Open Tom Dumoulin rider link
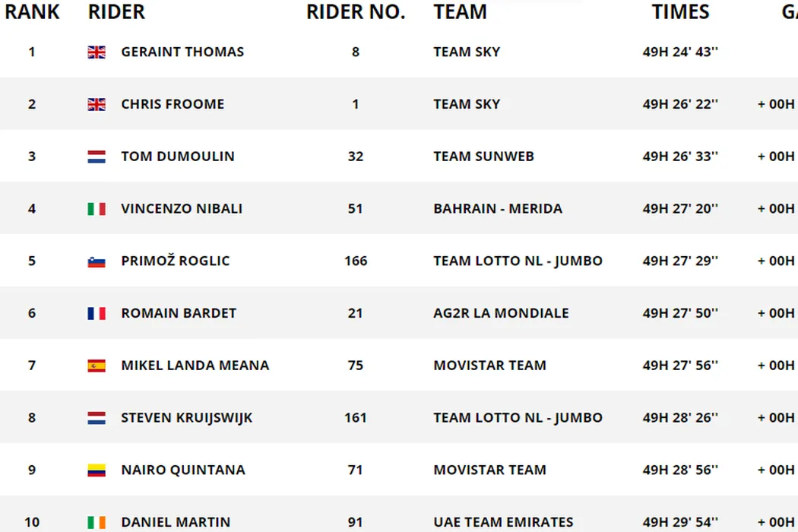Image resolution: width=798 pixels, height=532 pixels. 178,157
